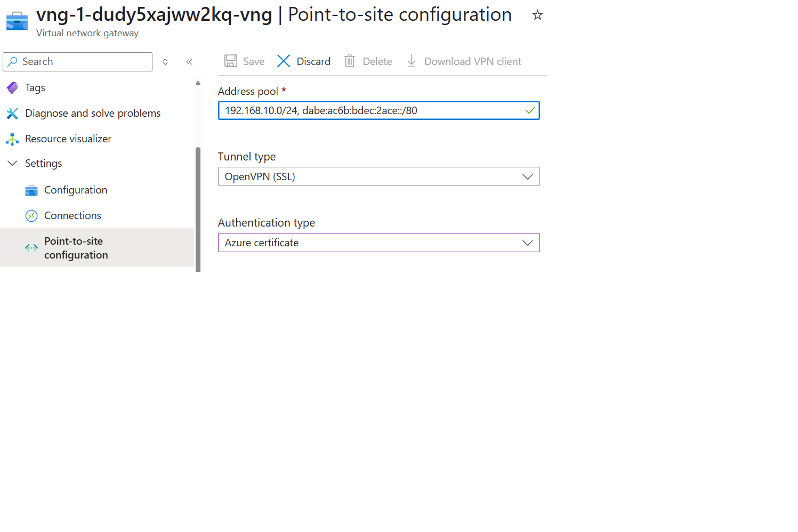The image size is (798, 532).
Task: Click the favorite star icon
Action: [x=537, y=15]
